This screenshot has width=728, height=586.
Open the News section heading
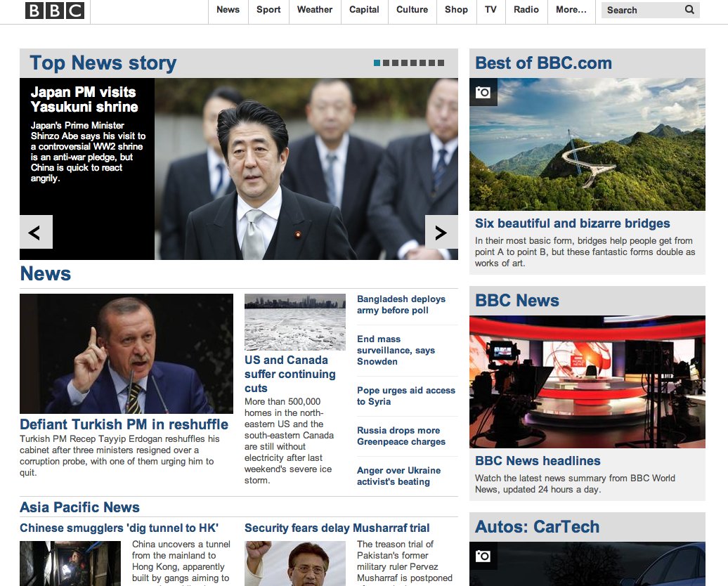coord(46,273)
